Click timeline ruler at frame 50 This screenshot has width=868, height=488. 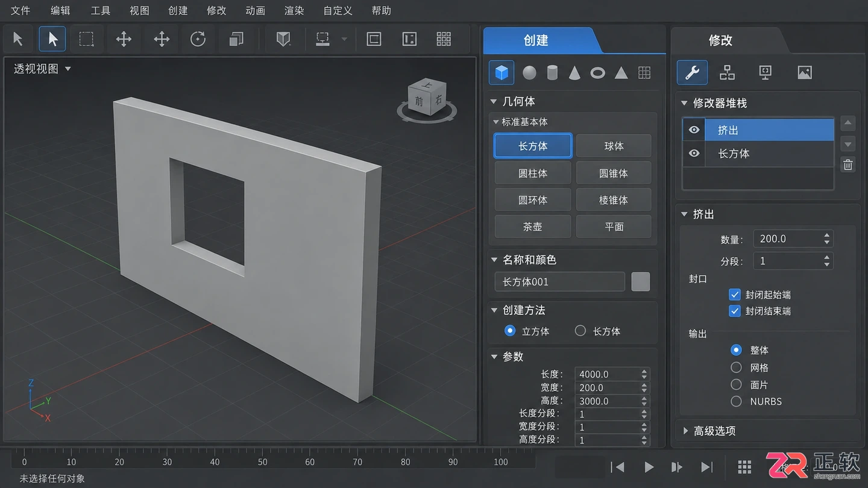(262, 462)
